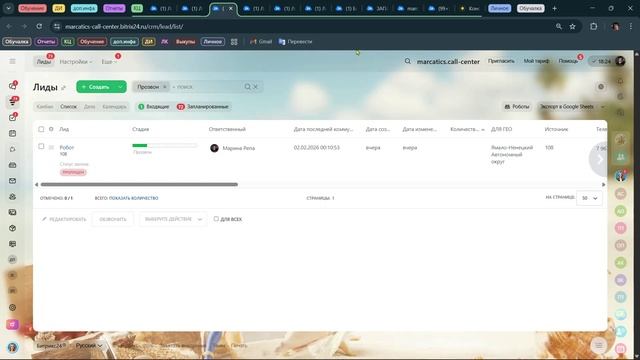The height and width of the screenshot is (360, 640).
Task: Switch to Канбан view
Action: [x=45, y=107]
